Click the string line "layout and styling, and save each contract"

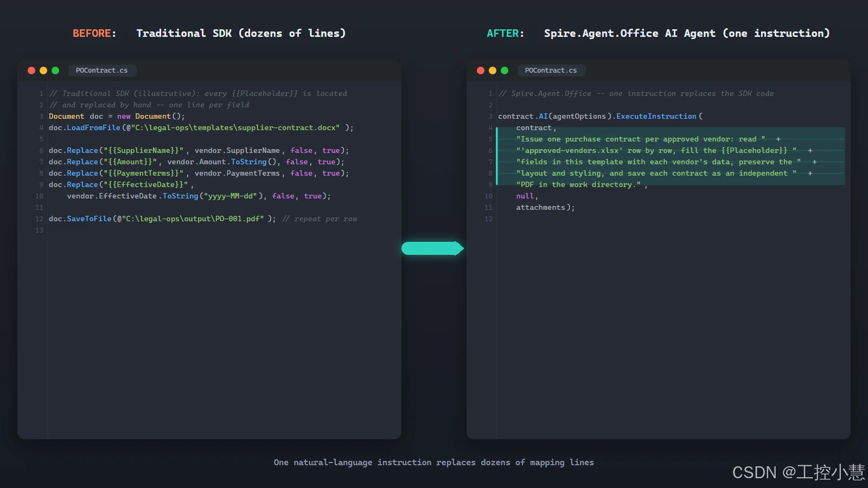point(664,173)
